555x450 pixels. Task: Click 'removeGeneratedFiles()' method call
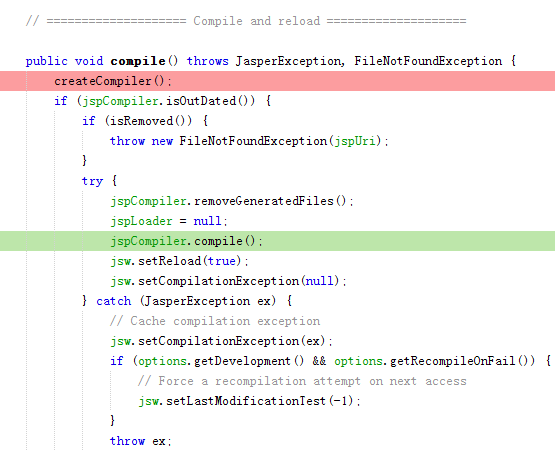(x=270, y=201)
